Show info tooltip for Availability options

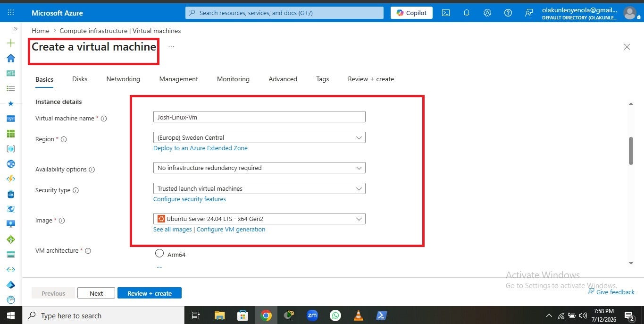coord(92,170)
